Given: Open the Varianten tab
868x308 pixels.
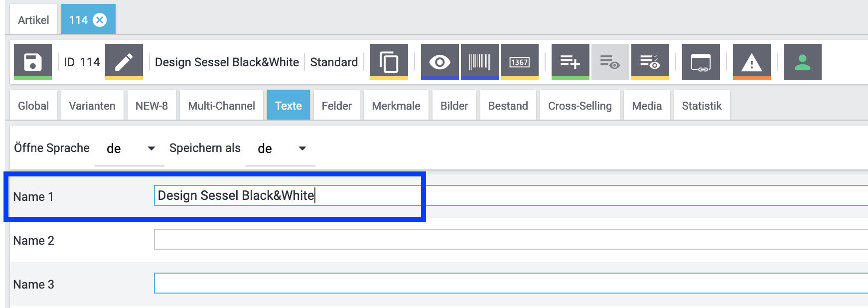Looking at the screenshot, I should (x=92, y=106).
